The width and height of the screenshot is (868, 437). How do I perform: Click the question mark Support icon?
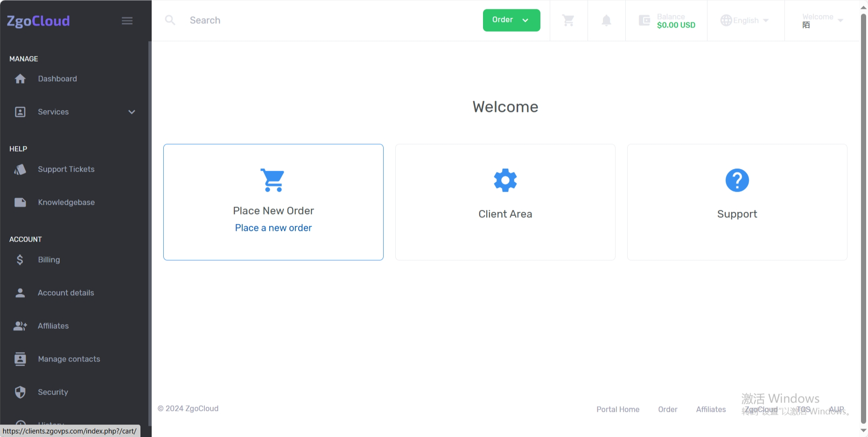coord(737,180)
